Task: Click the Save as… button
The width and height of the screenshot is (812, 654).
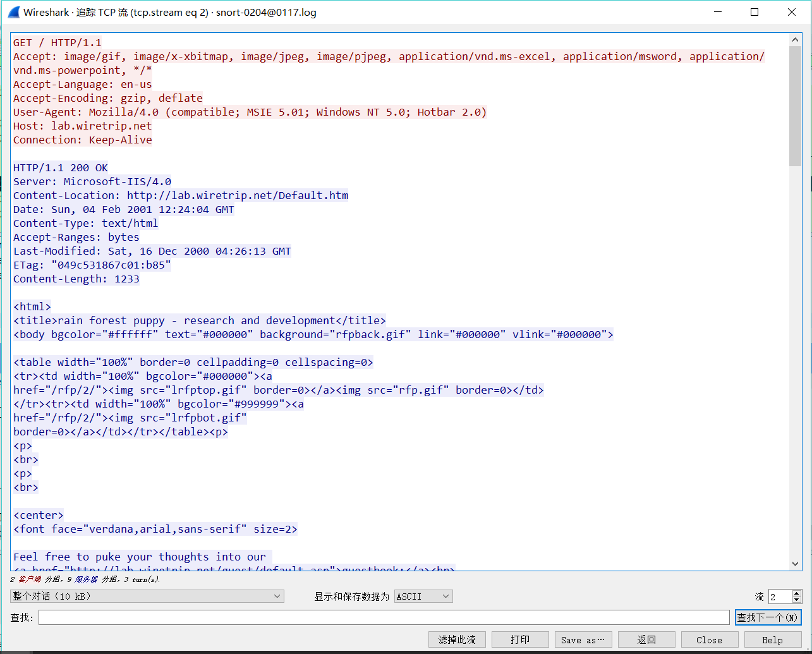Action: [x=583, y=639]
